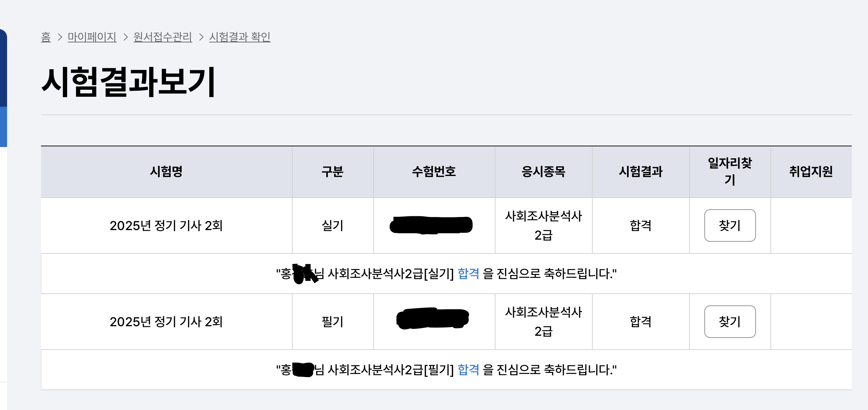The height and width of the screenshot is (410, 868).
Task: Click the 응시종목 column header
Action: click(543, 172)
